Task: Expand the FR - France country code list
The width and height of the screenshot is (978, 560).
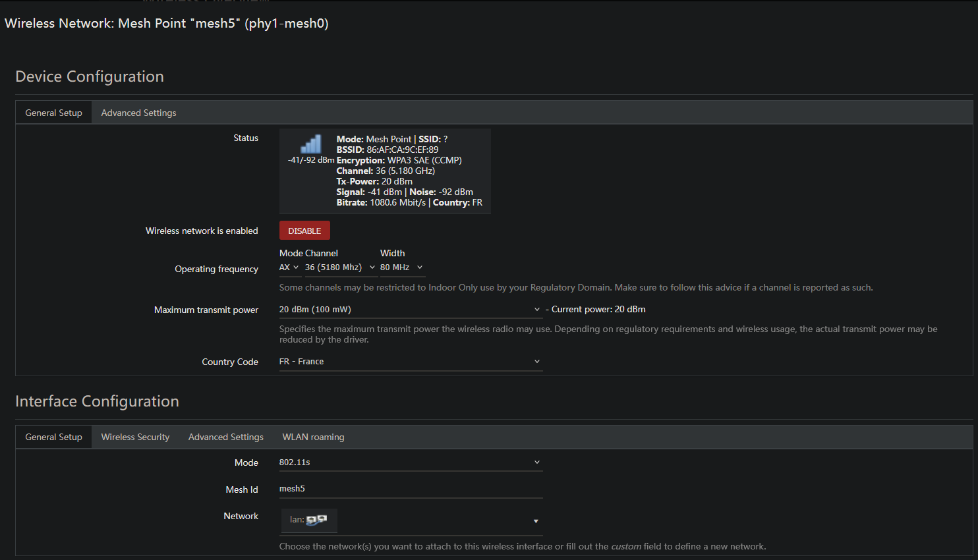Action: 410,362
